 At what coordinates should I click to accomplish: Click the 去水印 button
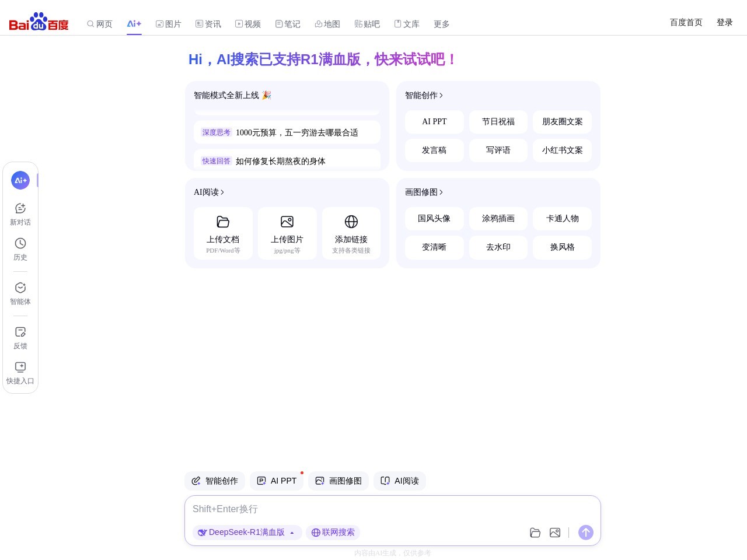498,247
